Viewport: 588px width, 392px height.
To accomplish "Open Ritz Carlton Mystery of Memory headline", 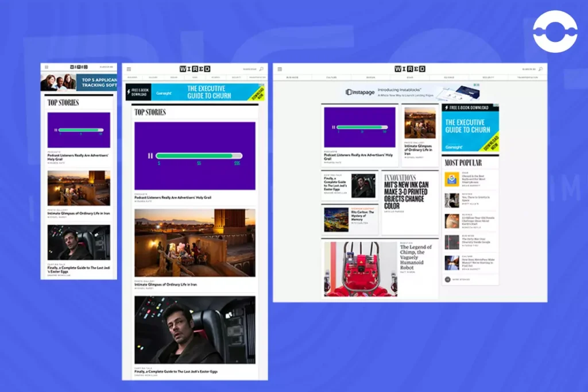I will tap(363, 216).
